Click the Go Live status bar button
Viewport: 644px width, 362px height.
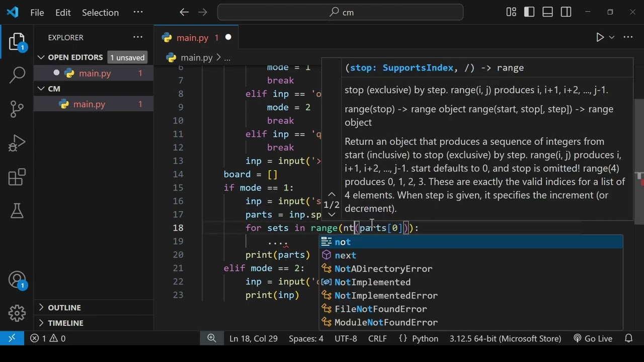[x=593, y=338]
